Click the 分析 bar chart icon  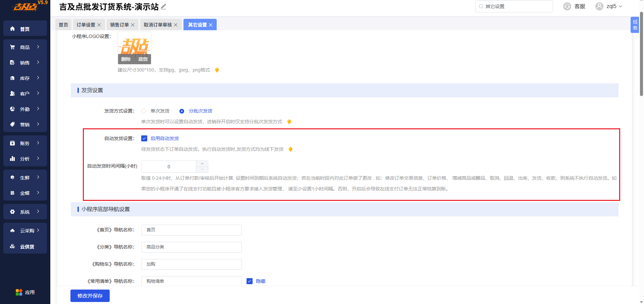tap(12, 159)
